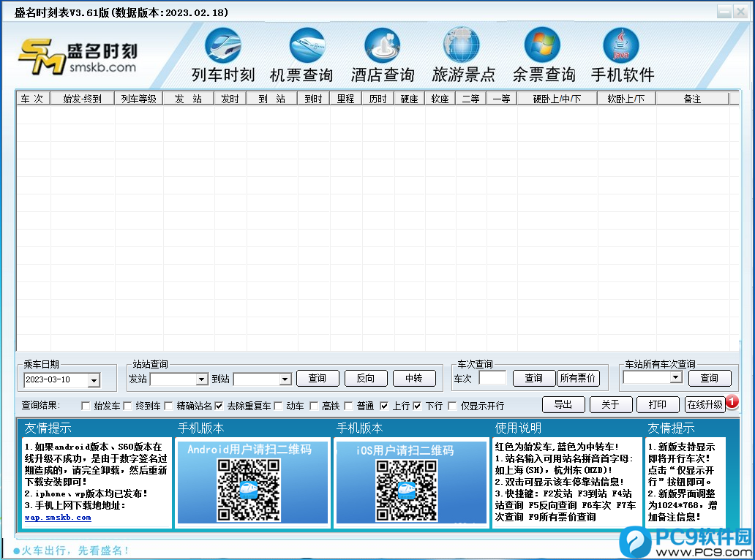Click the 车次查询 查询 button
Image resolution: width=755 pixels, height=560 pixels.
534,378
